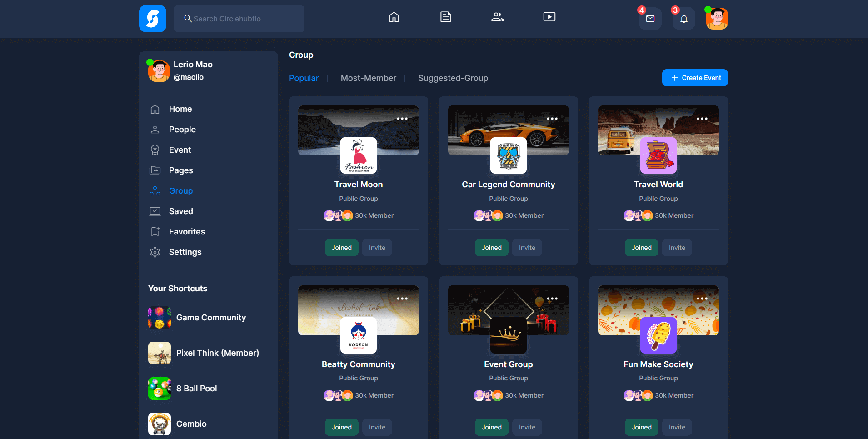
Task: Open the profile avatar in the header
Action: (717, 19)
